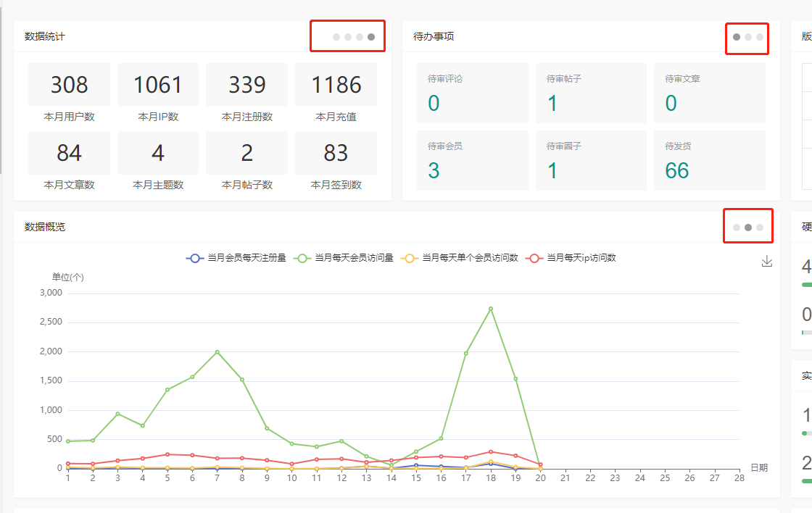
Task: Select third page dot in 数据统计 panel
Action: coord(360,37)
